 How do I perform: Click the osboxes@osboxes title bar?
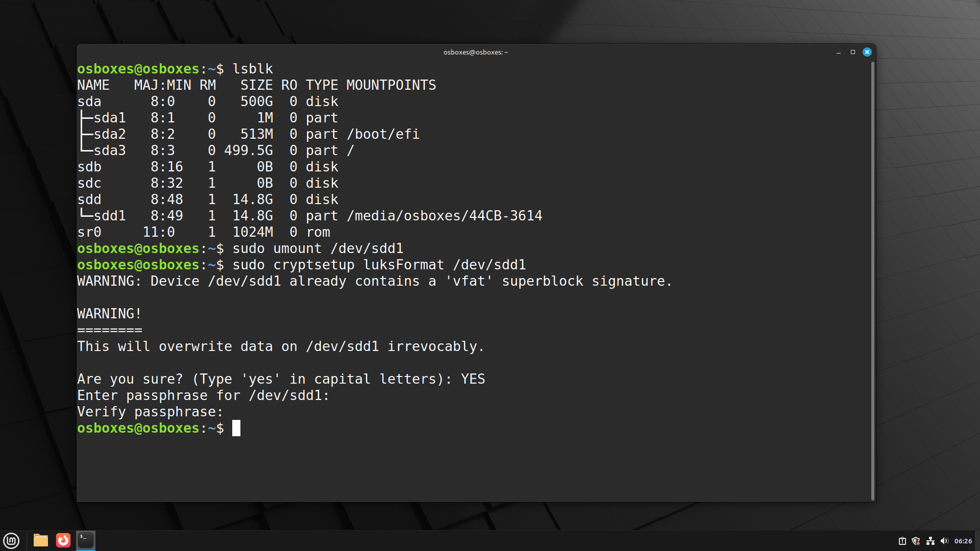475,52
